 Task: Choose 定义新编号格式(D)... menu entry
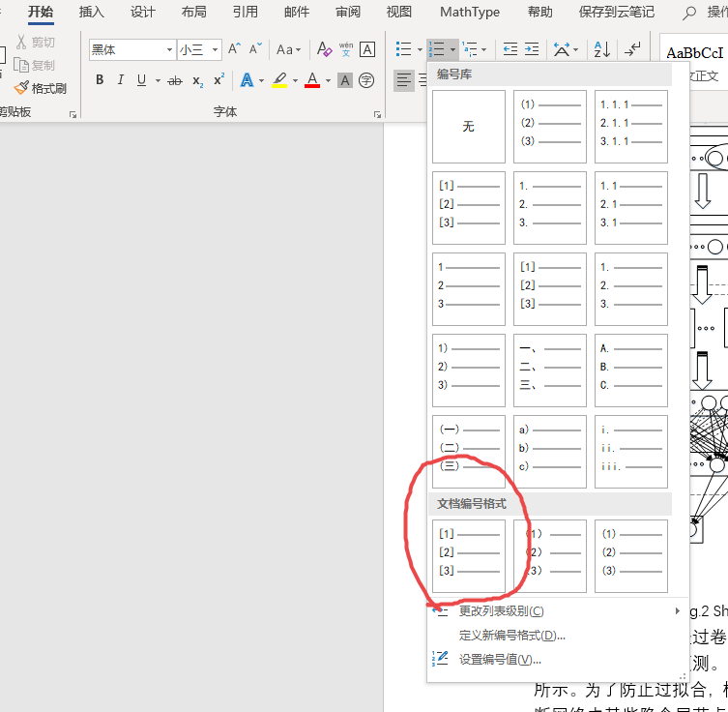[x=557, y=636]
